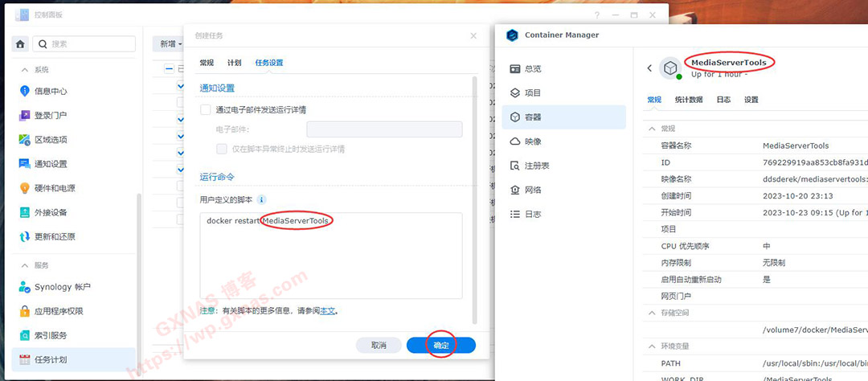868x381 pixels.
Task: Switch to the 计划 tab
Action: click(234, 63)
